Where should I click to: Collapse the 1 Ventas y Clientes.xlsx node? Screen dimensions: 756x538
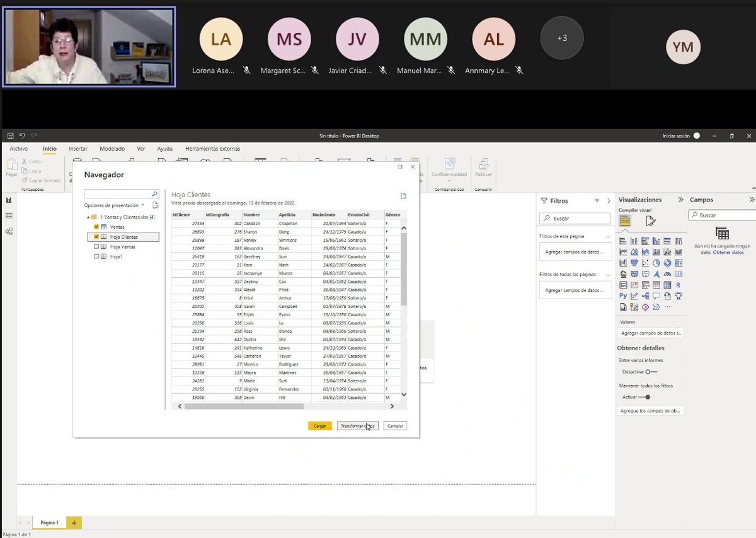coord(88,217)
